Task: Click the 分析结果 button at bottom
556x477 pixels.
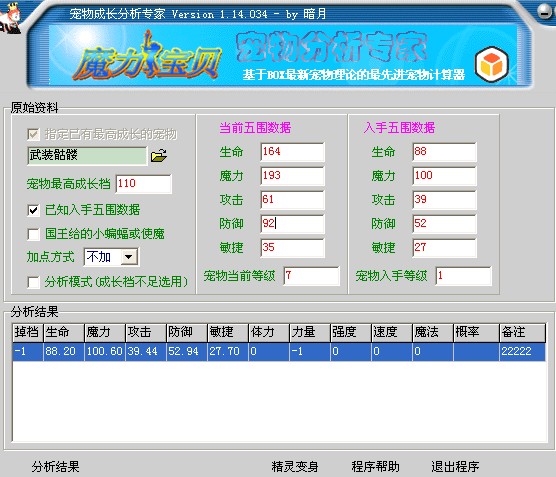Action: click(55, 466)
